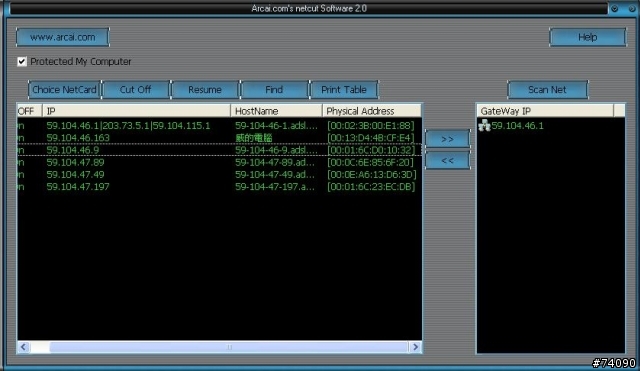The width and height of the screenshot is (640, 371).
Task: Open the Help button
Action: [587, 37]
